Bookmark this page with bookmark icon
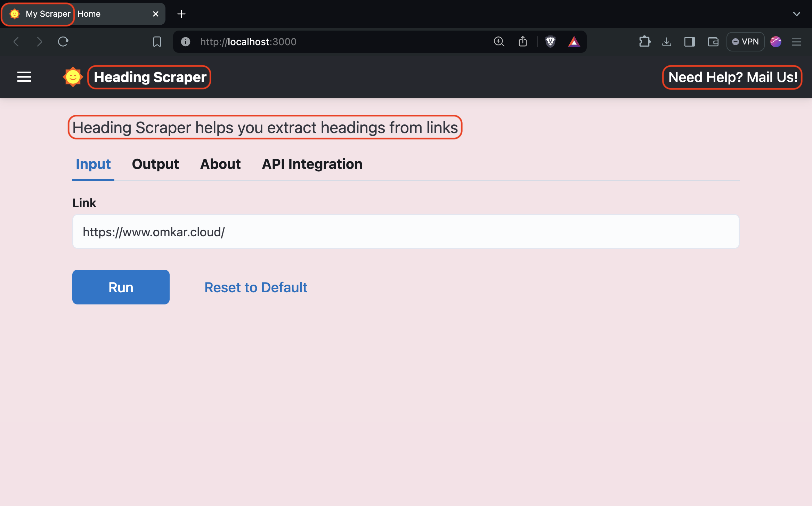812x506 pixels. click(x=157, y=42)
